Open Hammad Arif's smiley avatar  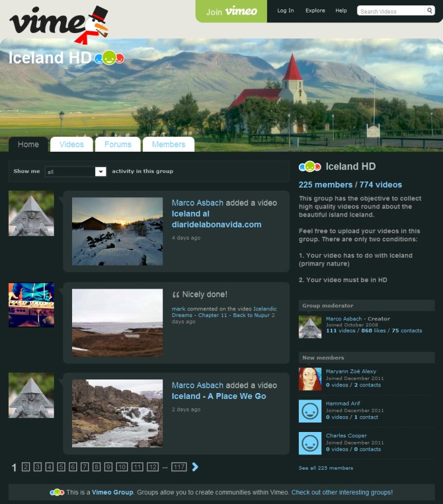pyautogui.click(x=310, y=411)
